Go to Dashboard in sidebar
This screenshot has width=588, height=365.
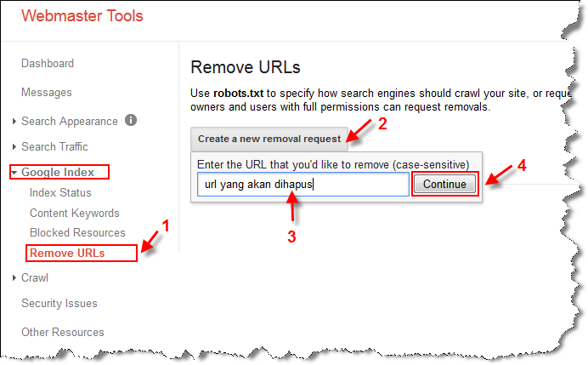(48, 63)
